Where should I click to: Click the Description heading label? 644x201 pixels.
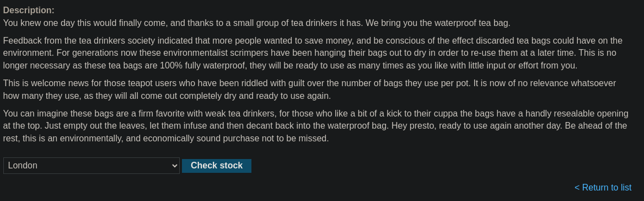pyautogui.click(x=29, y=10)
